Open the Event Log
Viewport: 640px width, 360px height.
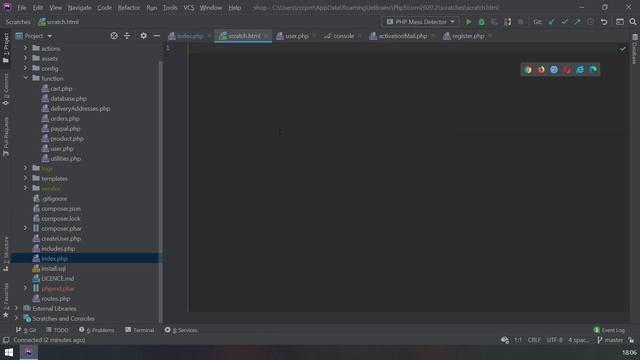(x=609, y=330)
